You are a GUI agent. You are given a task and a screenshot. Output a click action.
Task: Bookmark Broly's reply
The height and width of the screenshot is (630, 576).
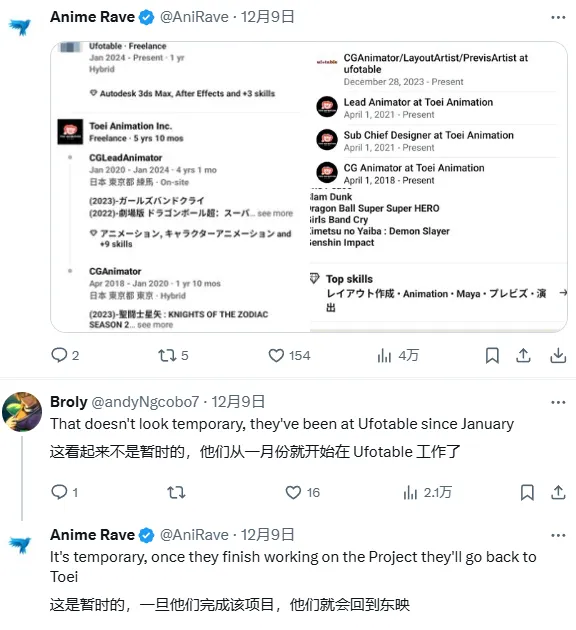tap(527, 492)
